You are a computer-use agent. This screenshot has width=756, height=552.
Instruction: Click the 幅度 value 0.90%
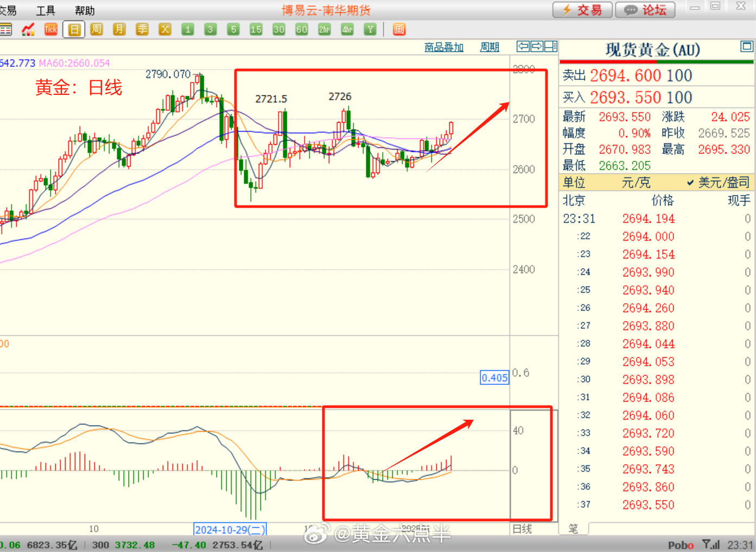(x=634, y=133)
